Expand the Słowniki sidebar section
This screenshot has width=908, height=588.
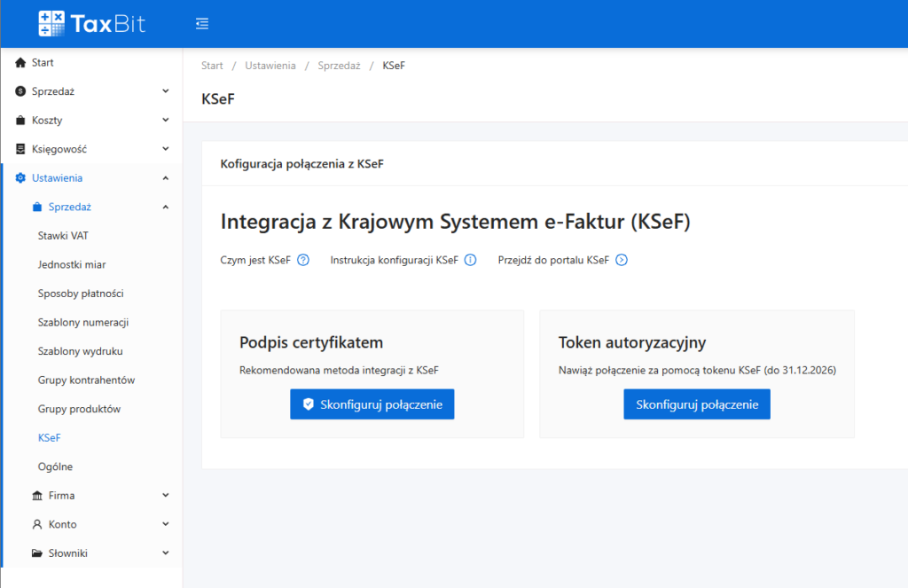point(166,553)
